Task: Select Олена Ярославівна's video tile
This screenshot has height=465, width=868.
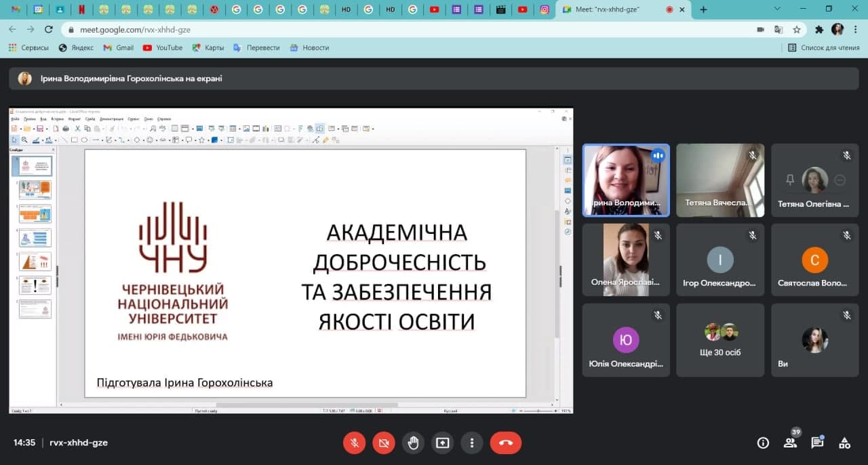Action: [x=626, y=260]
